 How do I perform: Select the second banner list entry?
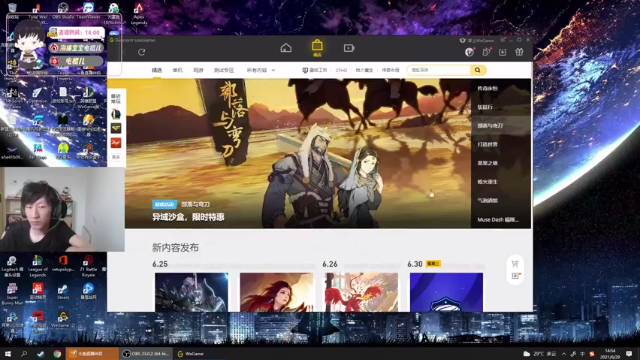point(501,107)
